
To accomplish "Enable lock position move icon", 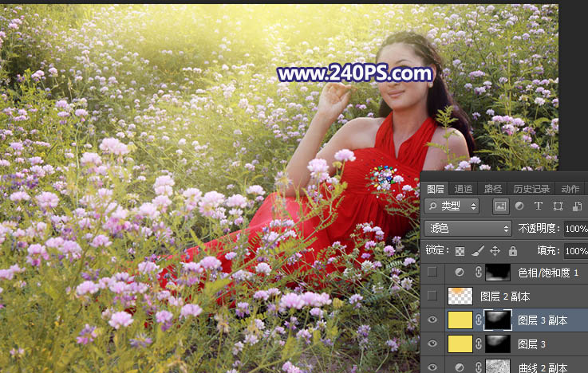I will (495, 251).
